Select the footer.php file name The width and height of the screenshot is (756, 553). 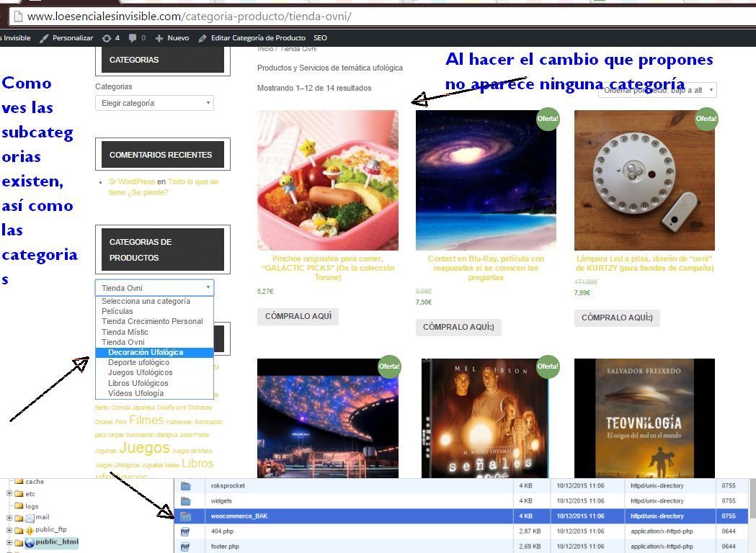click(225, 547)
